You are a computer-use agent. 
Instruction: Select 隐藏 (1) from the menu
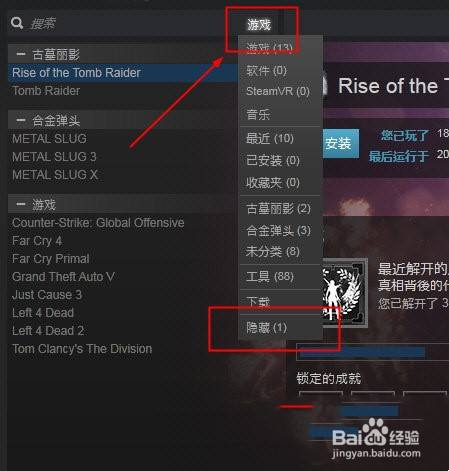(x=267, y=328)
